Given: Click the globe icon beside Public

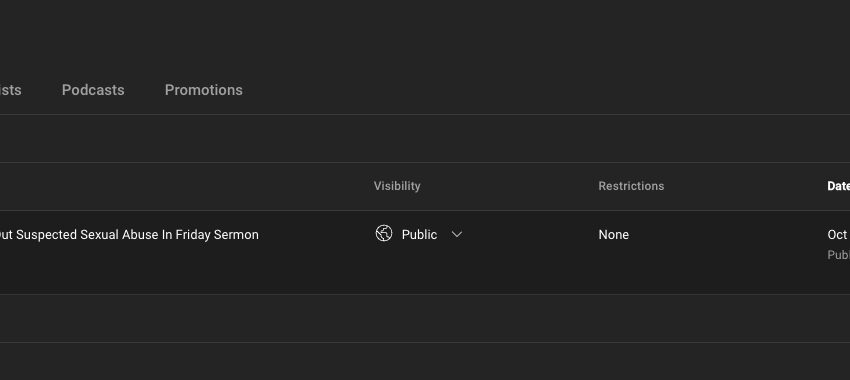Looking at the screenshot, I should point(384,234).
